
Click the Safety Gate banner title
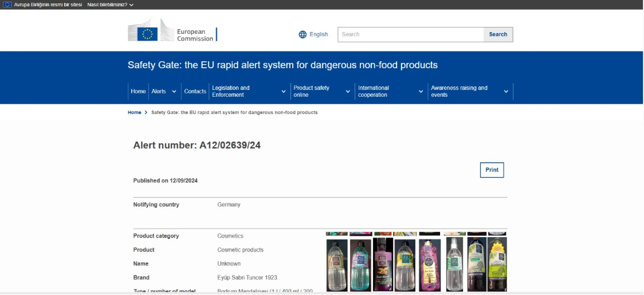click(x=282, y=65)
